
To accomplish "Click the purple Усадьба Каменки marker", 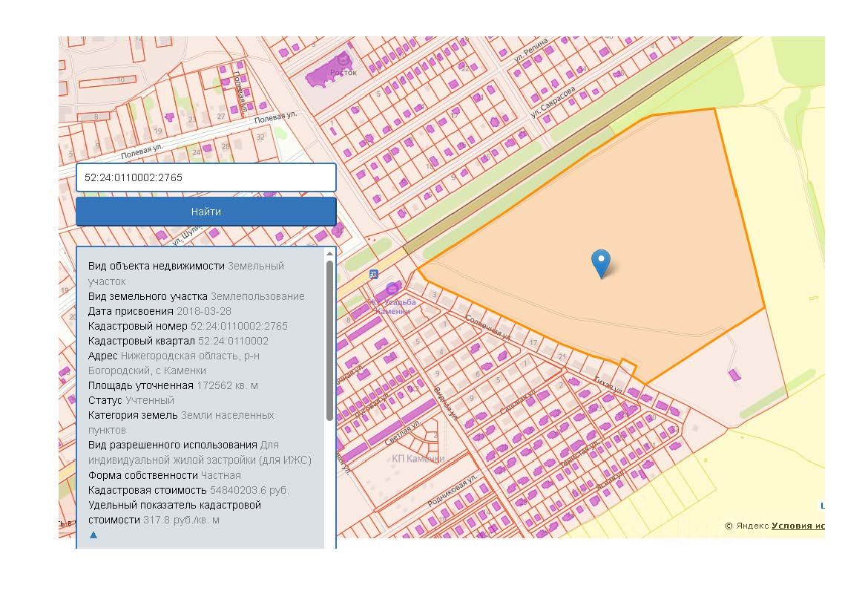I will click(392, 289).
